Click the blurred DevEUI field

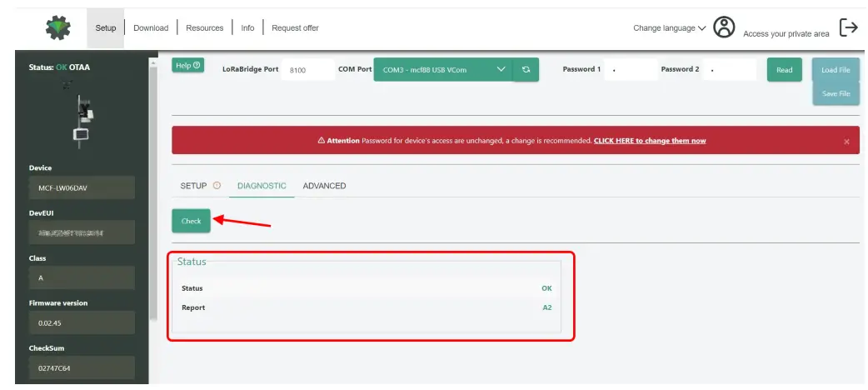(x=82, y=232)
